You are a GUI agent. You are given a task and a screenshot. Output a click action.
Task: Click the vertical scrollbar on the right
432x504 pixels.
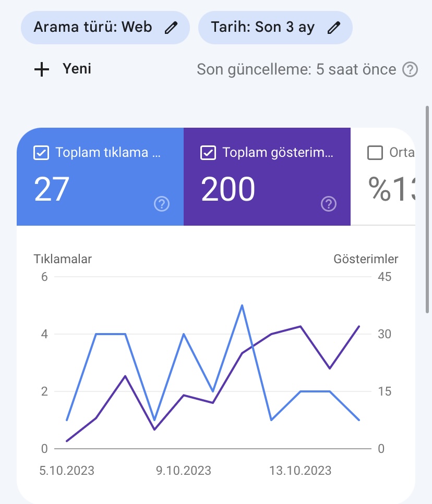point(427,209)
